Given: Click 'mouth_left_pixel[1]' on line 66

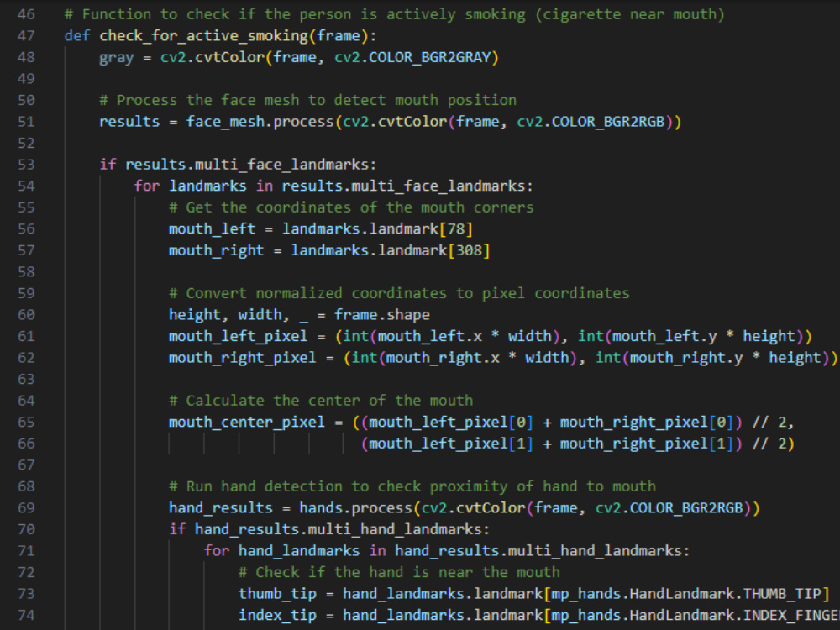Looking at the screenshot, I should point(450,444).
